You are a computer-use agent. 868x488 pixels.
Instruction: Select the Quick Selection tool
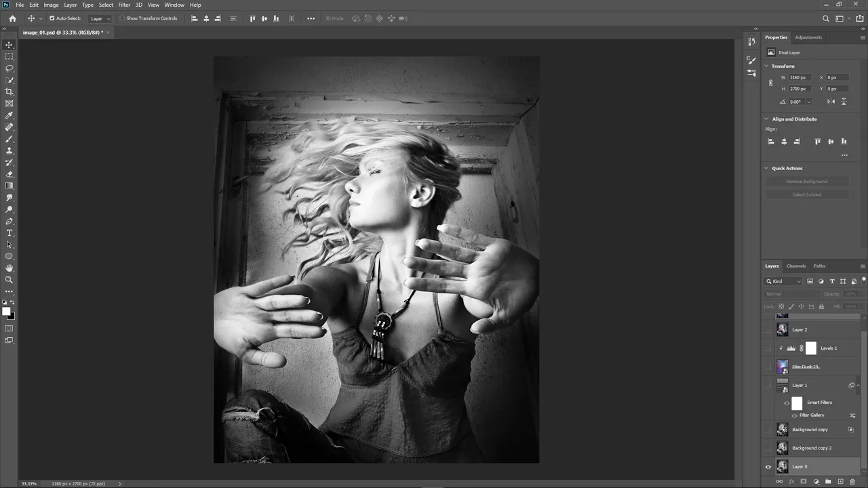(x=9, y=80)
